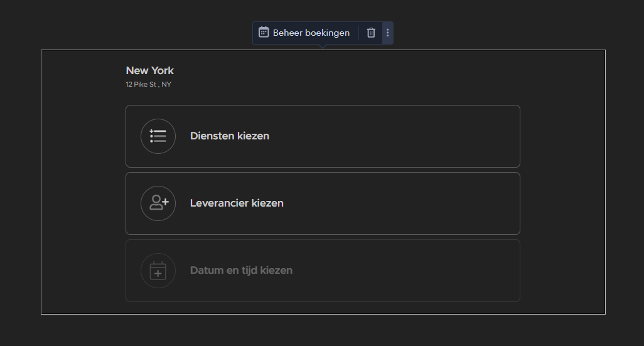Click the 12 Pike St, NY address
Image resolution: width=644 pixels, height=346 pixels.
pyautogui.click(x=148, y=84)
